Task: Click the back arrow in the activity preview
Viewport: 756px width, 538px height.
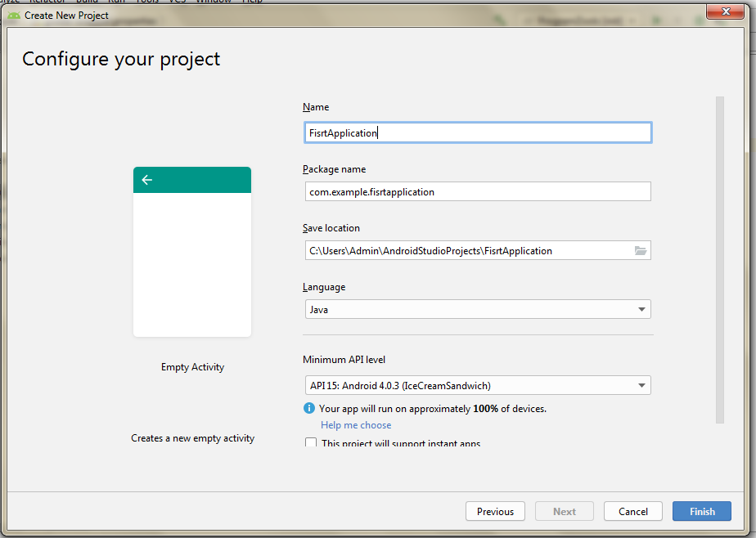Action: [147, 180]
